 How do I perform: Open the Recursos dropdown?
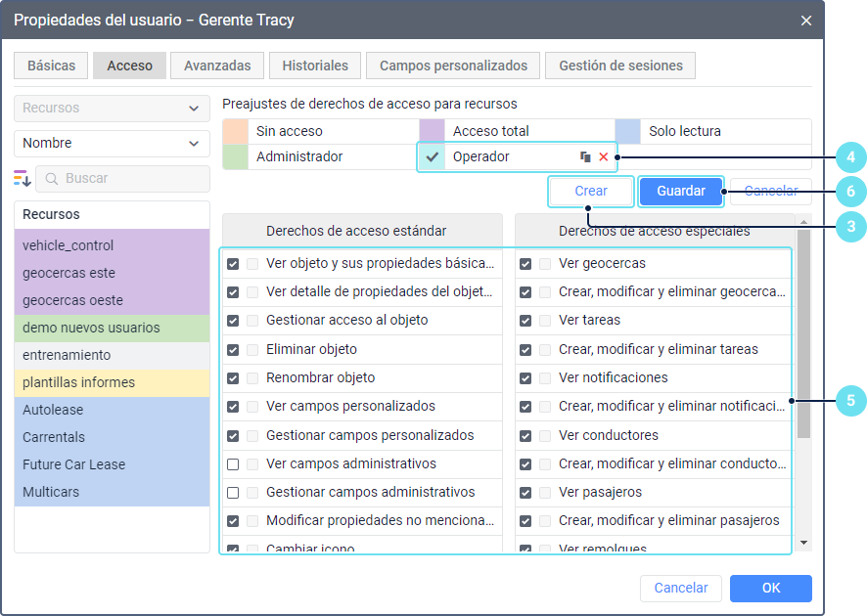click(x=112, y=109)
